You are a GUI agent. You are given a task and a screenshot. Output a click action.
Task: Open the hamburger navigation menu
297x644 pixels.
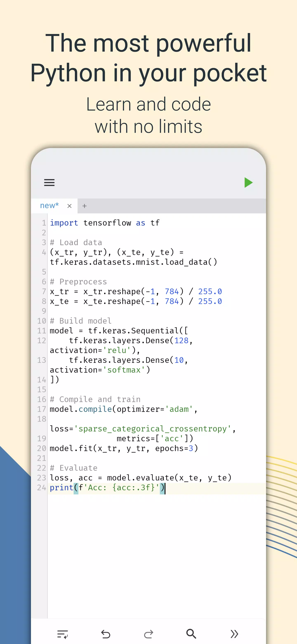49,182
